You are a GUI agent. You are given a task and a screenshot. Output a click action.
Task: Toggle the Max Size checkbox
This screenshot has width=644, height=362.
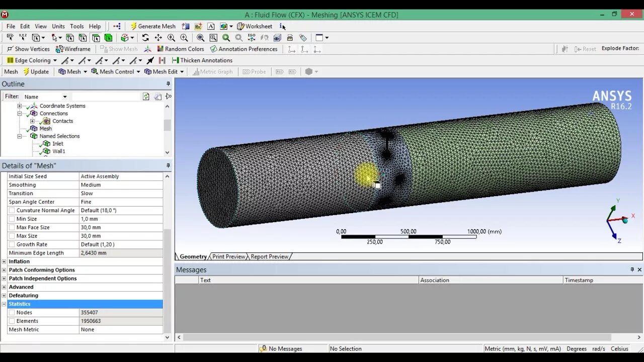click(12, 236)
